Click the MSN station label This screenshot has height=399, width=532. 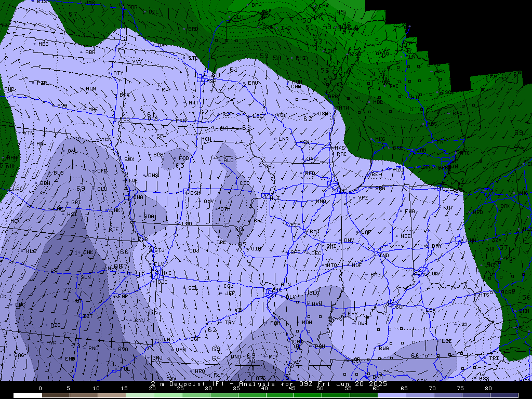point(304,142)
